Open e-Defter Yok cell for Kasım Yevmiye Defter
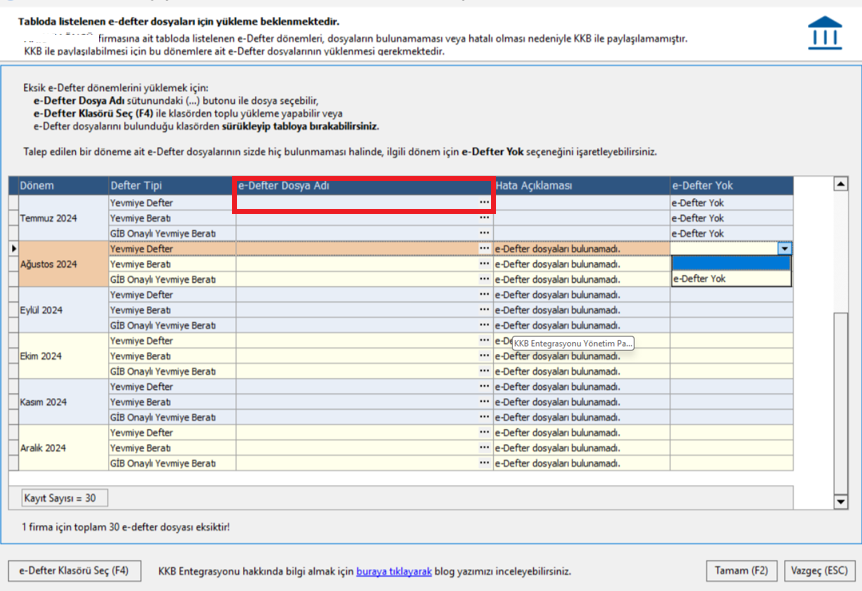 (731, 387)
